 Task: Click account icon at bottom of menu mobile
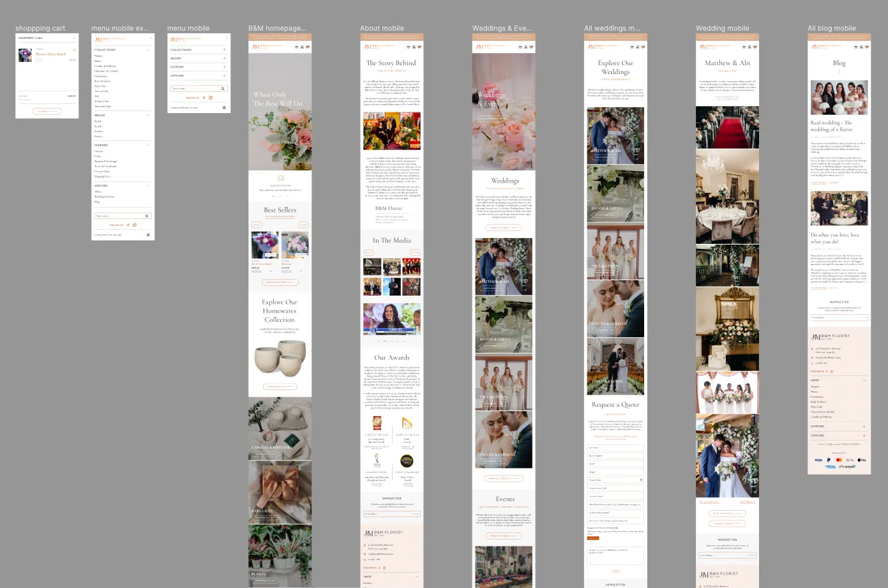click(224, 108)
